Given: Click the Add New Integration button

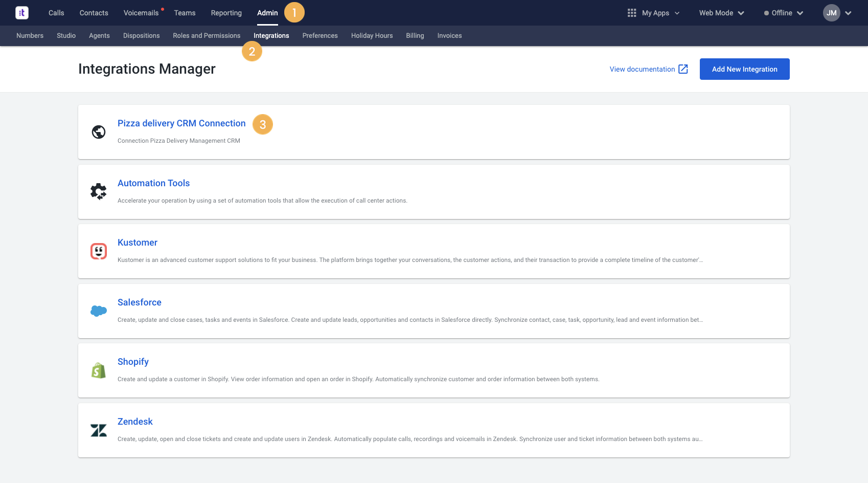Looking at the screenshot, I should 745,69.
